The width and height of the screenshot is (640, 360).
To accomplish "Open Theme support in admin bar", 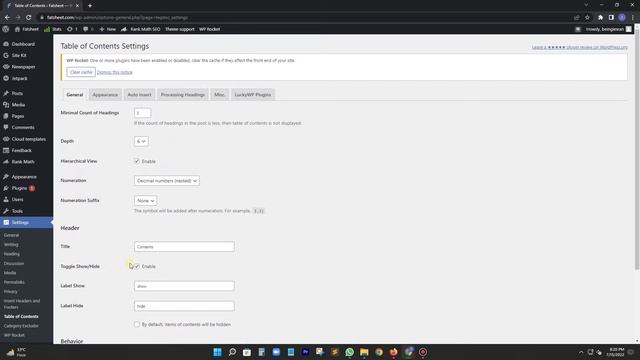I will 180,29.
